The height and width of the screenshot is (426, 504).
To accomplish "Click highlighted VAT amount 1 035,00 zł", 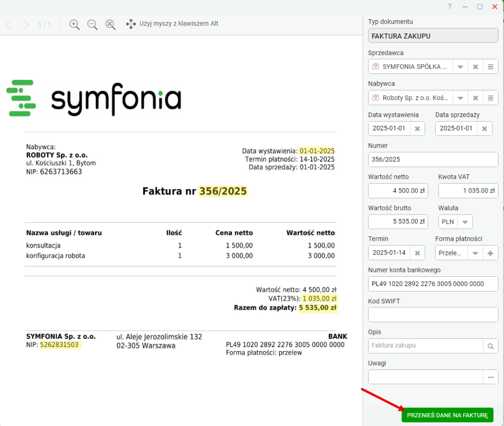I will (x=319, y=298).
